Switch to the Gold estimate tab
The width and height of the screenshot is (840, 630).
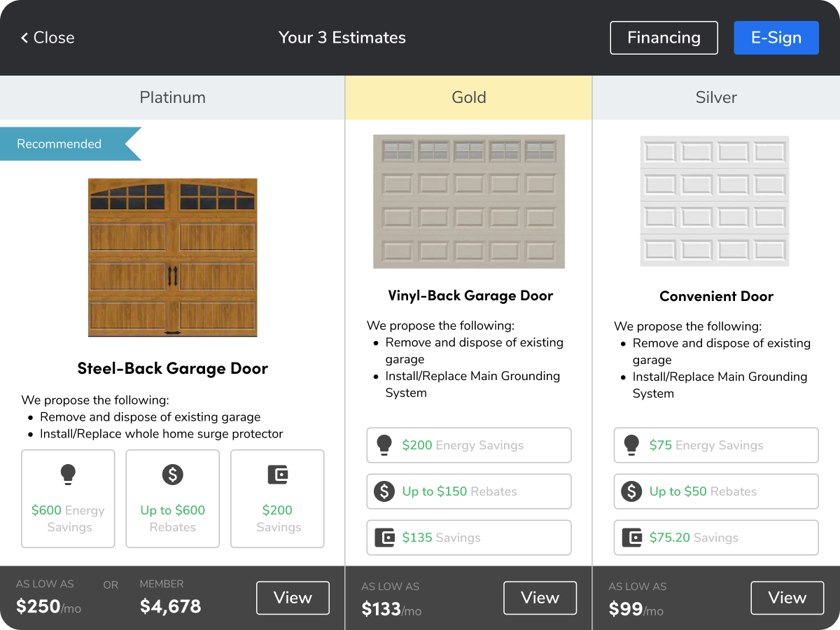click(x=468, y=97)
